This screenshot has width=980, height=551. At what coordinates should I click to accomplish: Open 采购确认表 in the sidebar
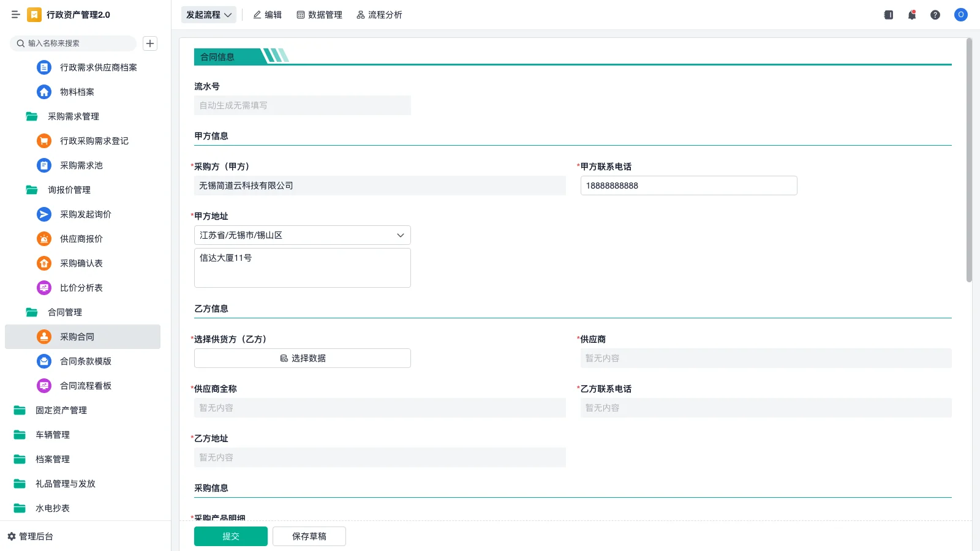point(83,263)
